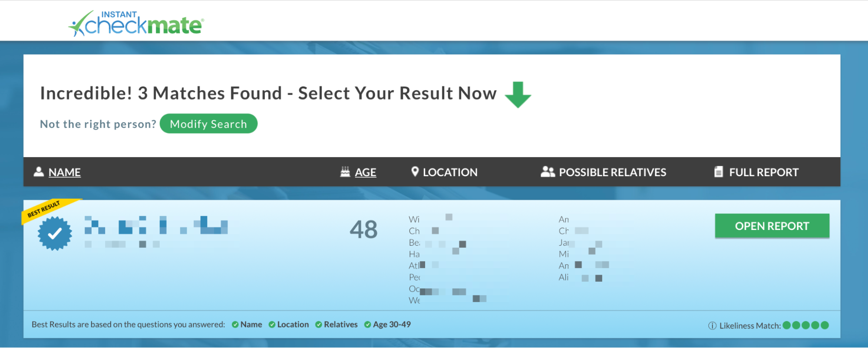This screenshot has height=348, width=868.
Task: Click the person icon beside NAME
Action: pos(39,172)
